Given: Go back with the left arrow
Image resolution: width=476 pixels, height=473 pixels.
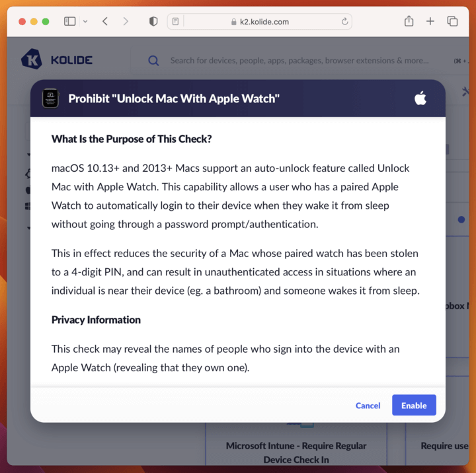Looking at the screenshot, I should (105, 22).
